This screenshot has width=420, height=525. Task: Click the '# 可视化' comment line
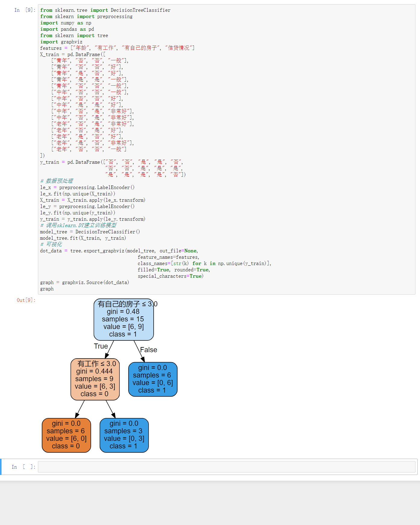(x=51, y=244)
